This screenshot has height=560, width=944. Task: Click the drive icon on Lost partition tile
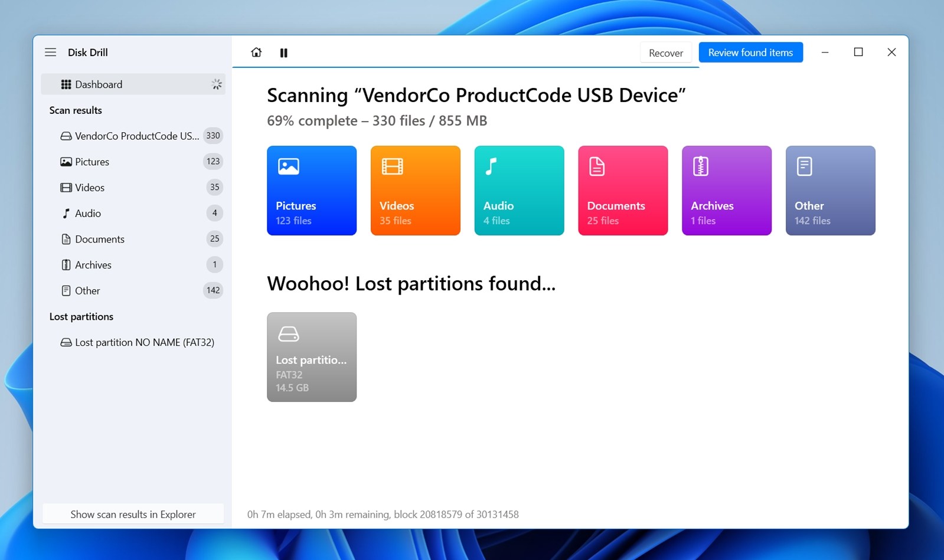point(289,334)
